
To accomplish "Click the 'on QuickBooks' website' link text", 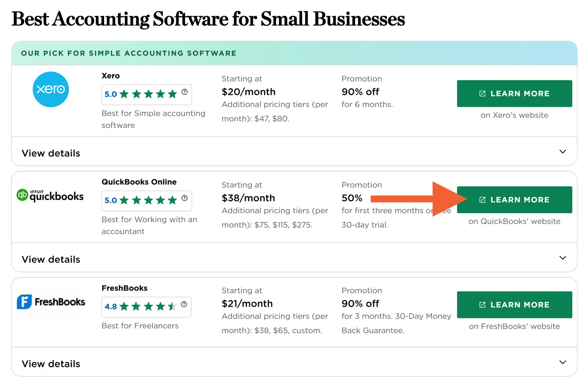I will (x=514, y=221).
